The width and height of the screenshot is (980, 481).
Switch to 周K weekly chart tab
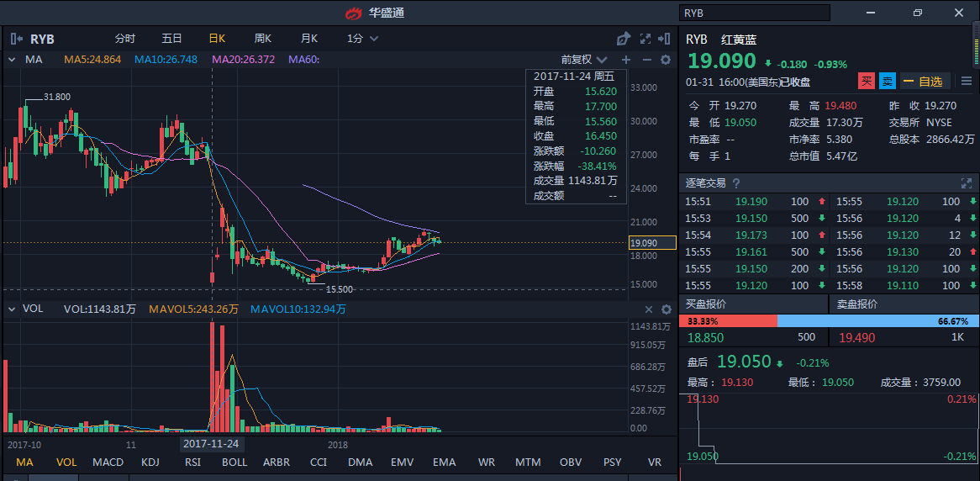pos(263,39)
